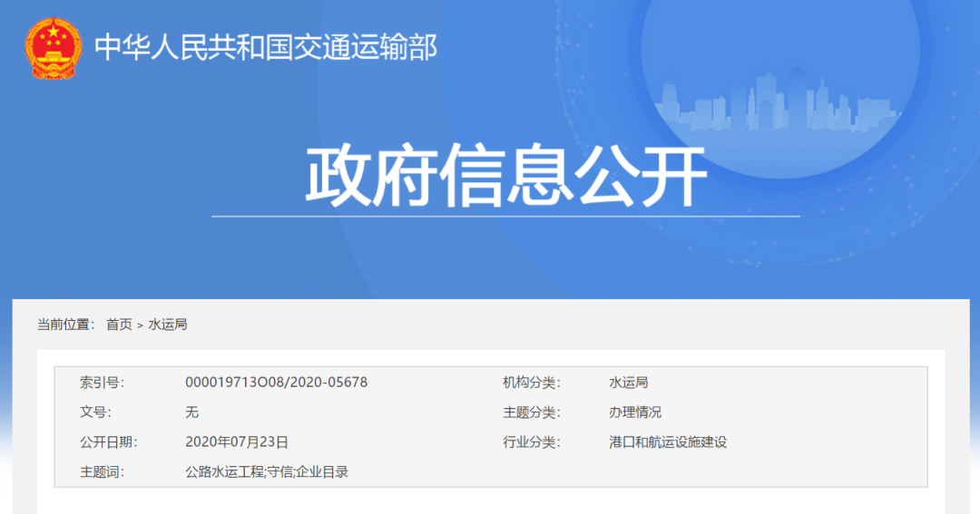The width and height of the screenshot is (980, 514).
Task: Select index number 000019713O08/2020-05678
Action: click(x=276, y=383)
